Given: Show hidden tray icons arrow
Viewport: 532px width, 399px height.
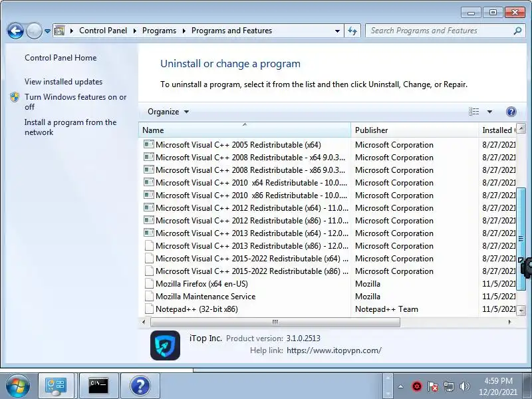Looking at the screenshot, I should click(x=401, y=386).
